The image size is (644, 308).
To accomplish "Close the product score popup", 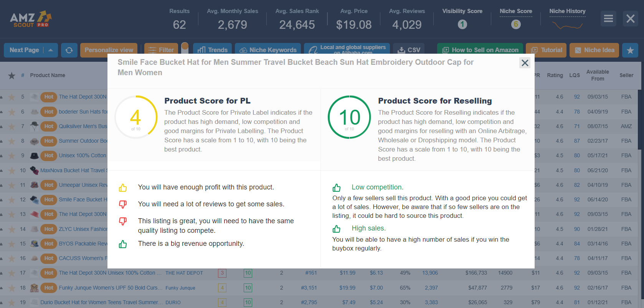I will (x=525, y=63).
